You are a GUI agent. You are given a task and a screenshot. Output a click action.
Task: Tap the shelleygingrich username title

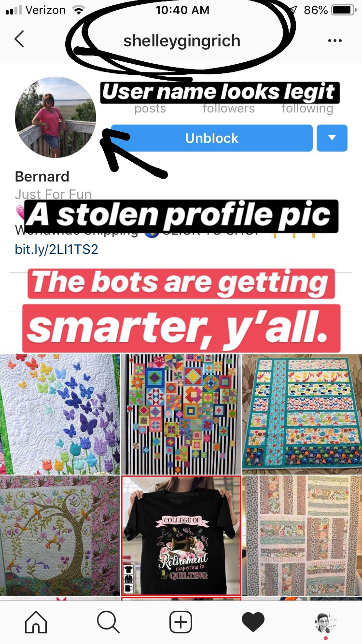(182, 41)
